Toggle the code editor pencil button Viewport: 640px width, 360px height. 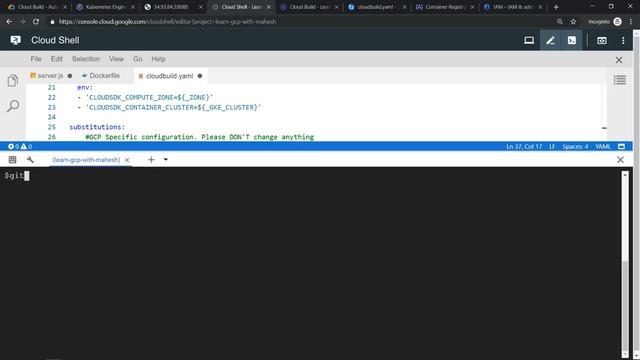[550, 40]
